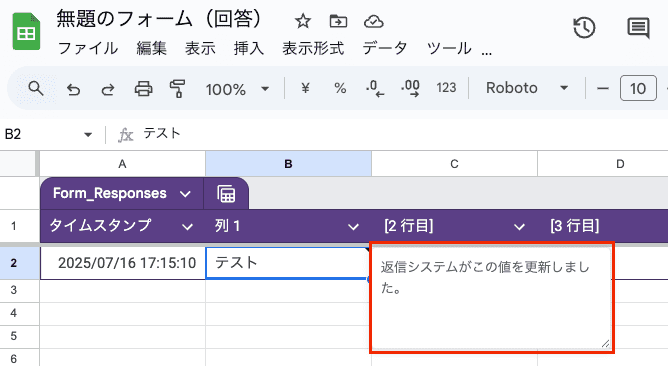Open version history clock icon
Viewport: 668px width, 366px height.
point(584,28)
